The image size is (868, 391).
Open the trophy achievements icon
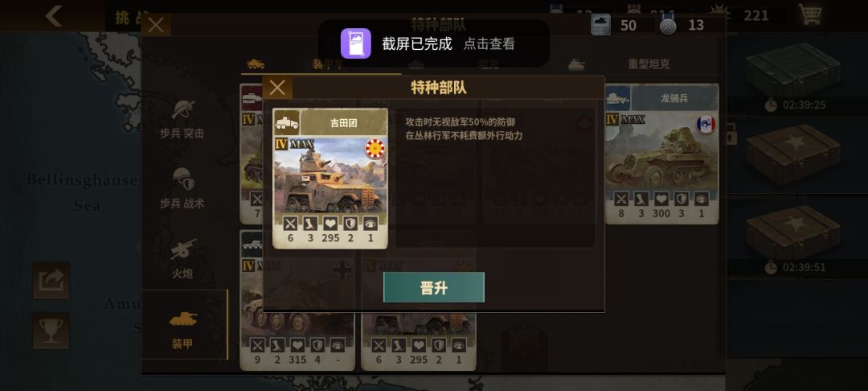point(51,331)
